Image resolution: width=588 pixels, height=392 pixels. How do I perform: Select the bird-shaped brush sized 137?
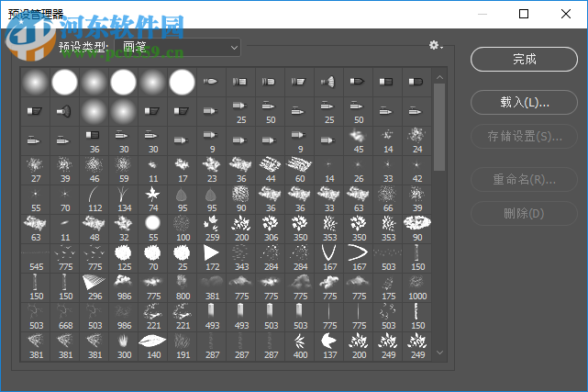[329, 342]
